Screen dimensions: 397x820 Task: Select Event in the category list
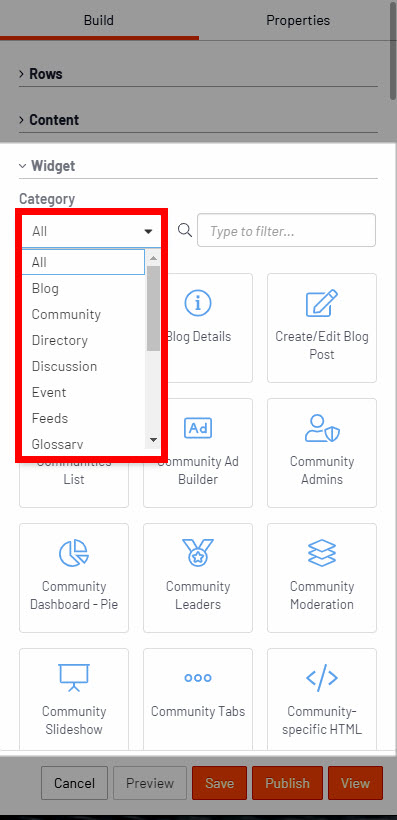coord(83,392)
